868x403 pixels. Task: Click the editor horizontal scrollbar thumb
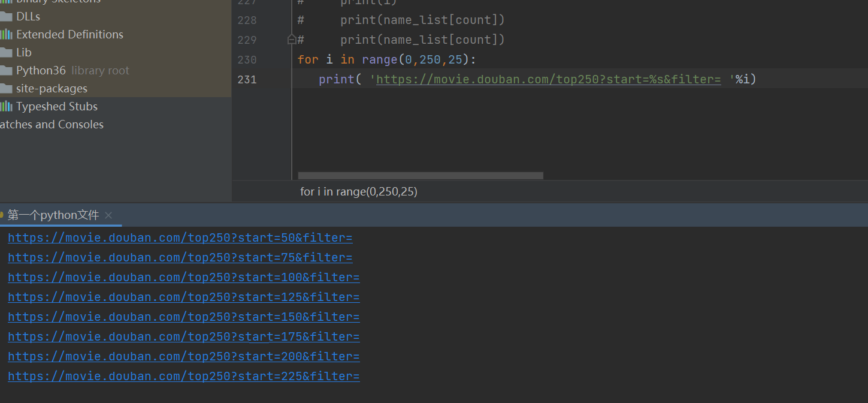coord(421,176)
